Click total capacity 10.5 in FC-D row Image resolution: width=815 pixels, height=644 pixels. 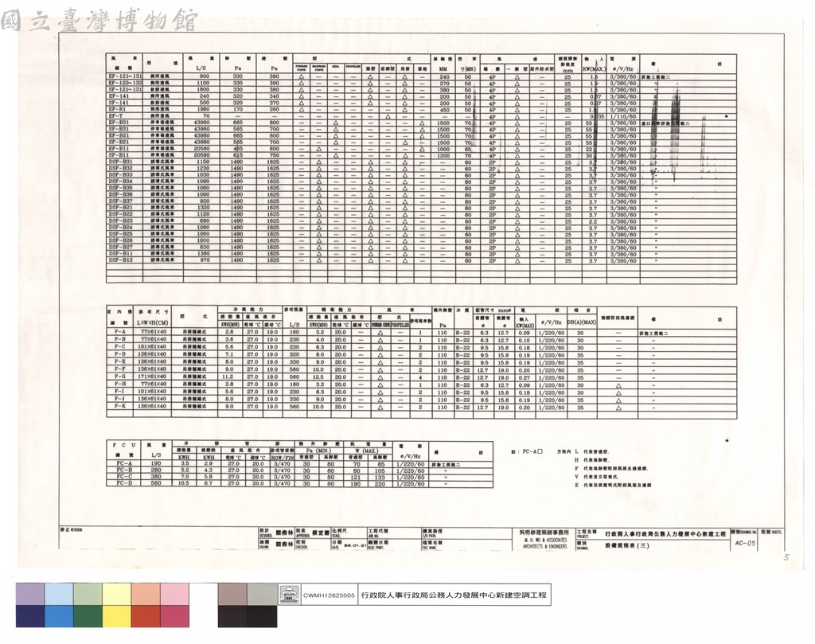[184, 483]
